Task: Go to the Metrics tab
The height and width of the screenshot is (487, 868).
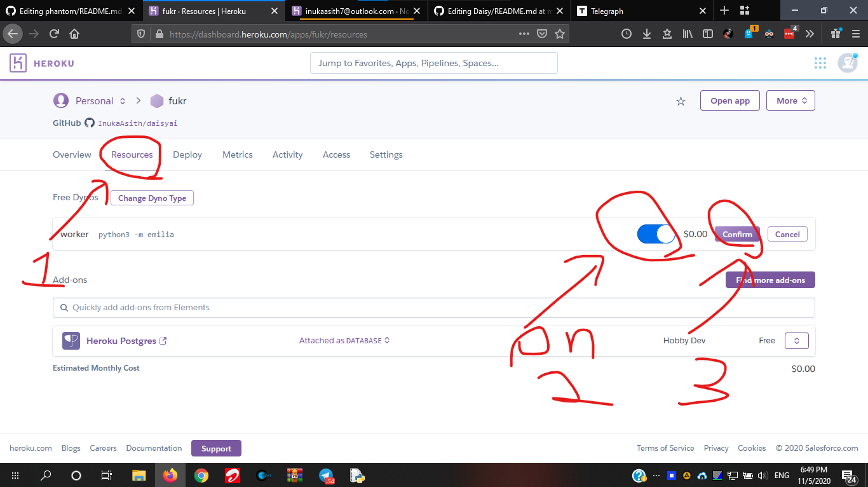Action: tap(238, 154)
